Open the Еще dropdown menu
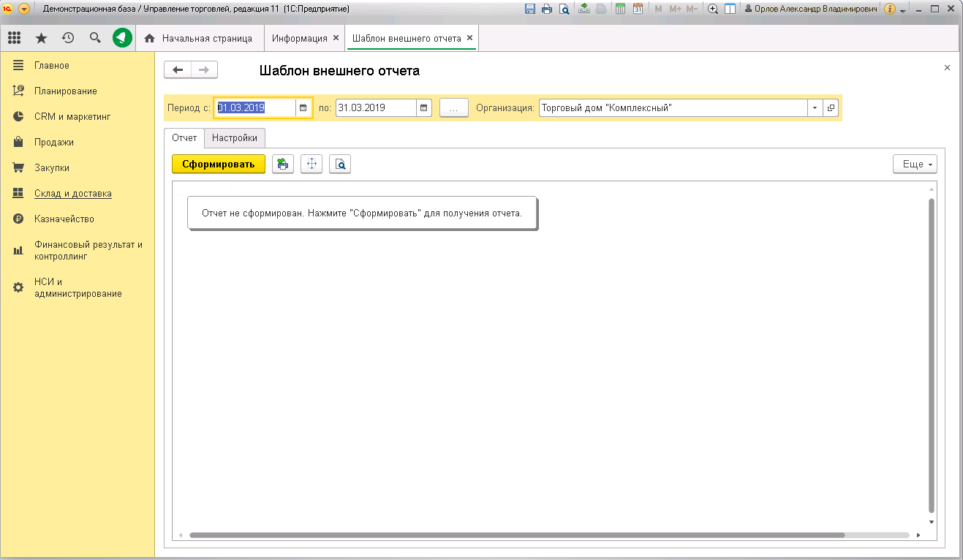Viewport: 963px width, 560px height. (x=915, y=164)
